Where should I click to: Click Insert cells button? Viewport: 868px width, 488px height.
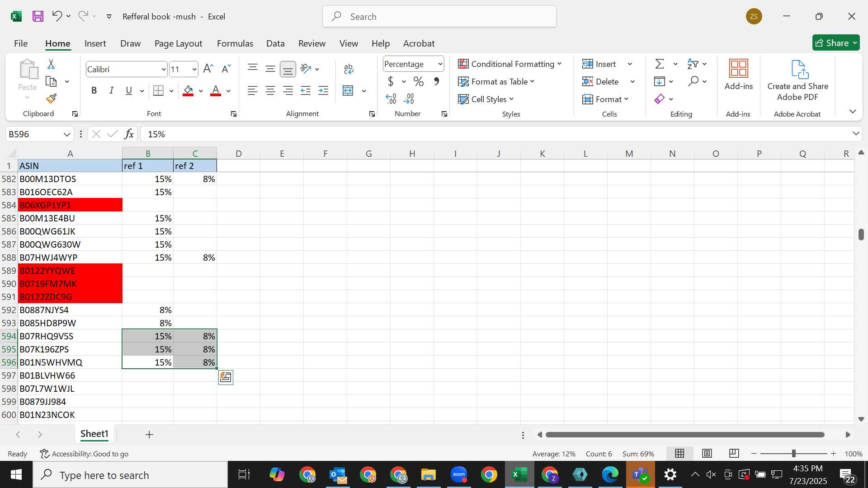[x=599, y=64]
